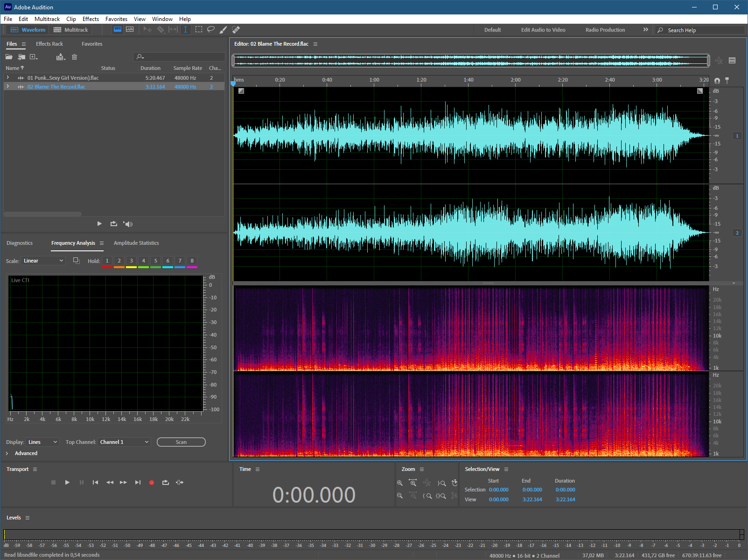
Task: Click Hold button 4 with green underline
Action: 143,261
